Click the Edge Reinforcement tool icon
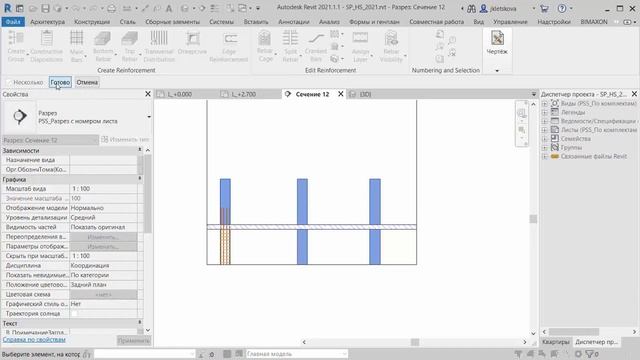The image size is (640, 360). click(x=230, y=38)
